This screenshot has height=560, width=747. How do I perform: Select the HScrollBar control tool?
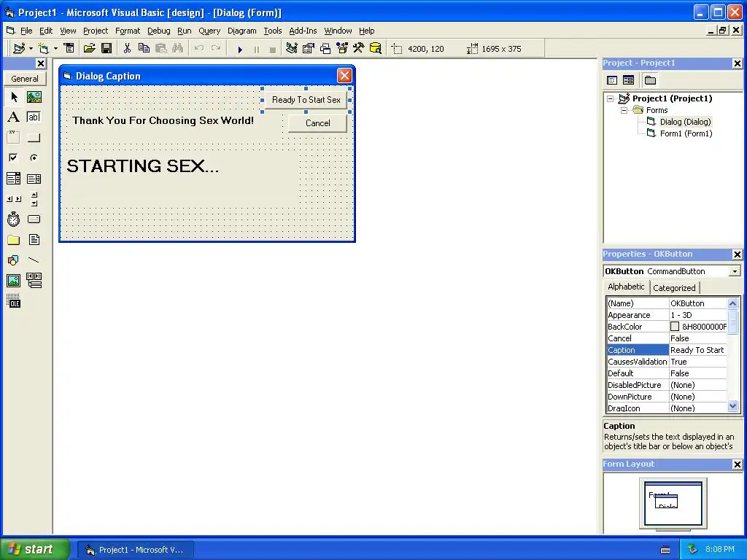(x=14, y=199)
